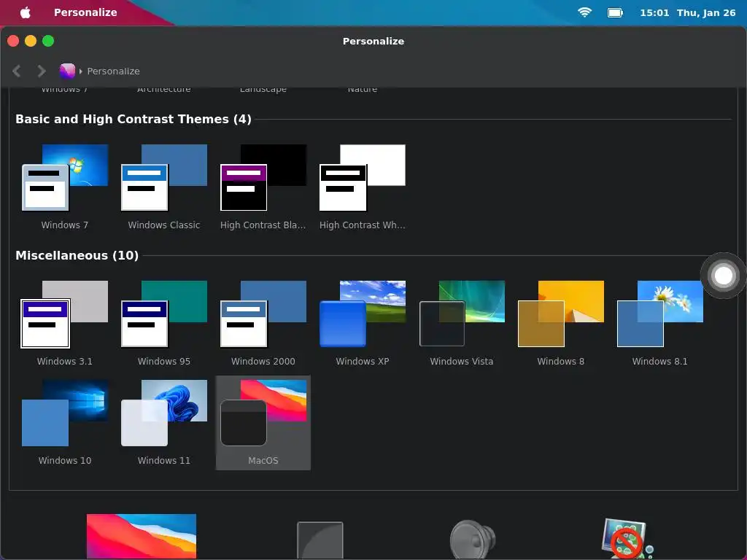Pick the Windows XP theme
Viewport: 747px width, 560px height.
pyautogui.click(x=362, y=324)
